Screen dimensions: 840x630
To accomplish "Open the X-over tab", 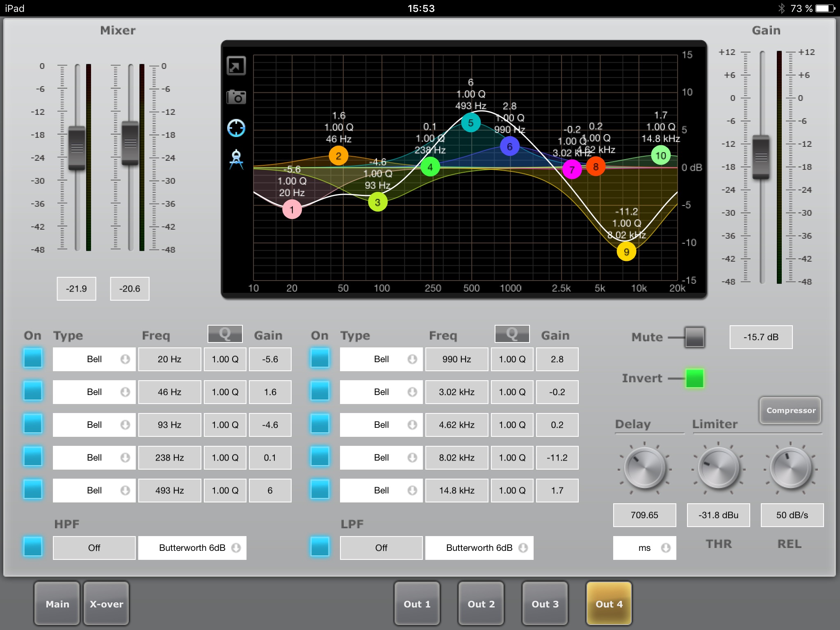I will click(107, 604).
